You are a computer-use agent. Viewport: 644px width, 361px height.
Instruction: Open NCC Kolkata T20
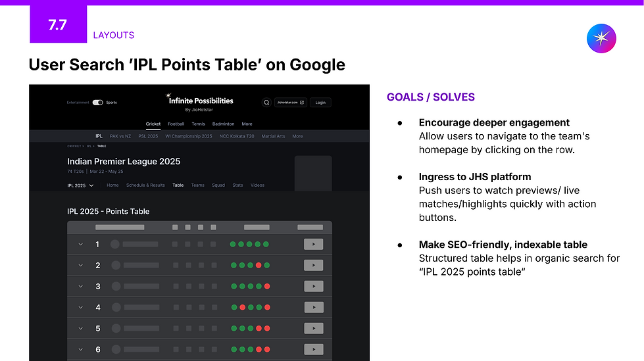point(237,136)
